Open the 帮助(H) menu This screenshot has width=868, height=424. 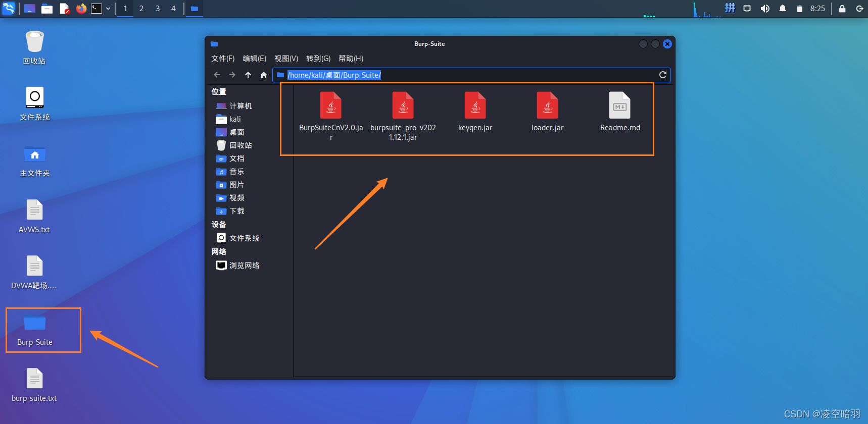point(351,59)
